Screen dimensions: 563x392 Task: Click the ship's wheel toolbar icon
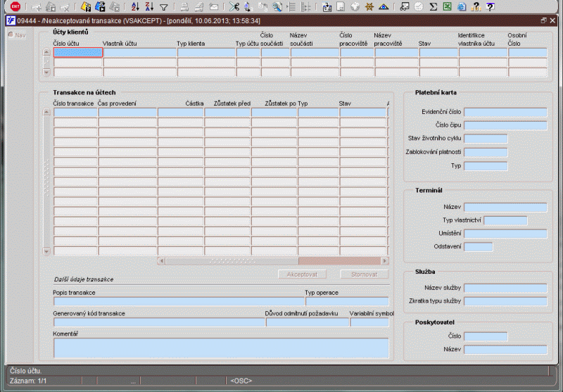(x=369, y=7)
